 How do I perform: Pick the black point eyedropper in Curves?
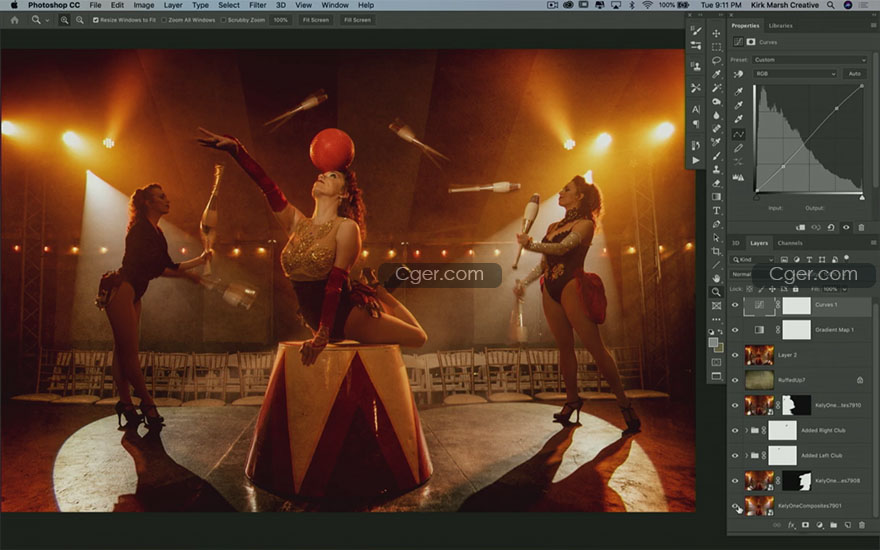click(x=739, y=91)
